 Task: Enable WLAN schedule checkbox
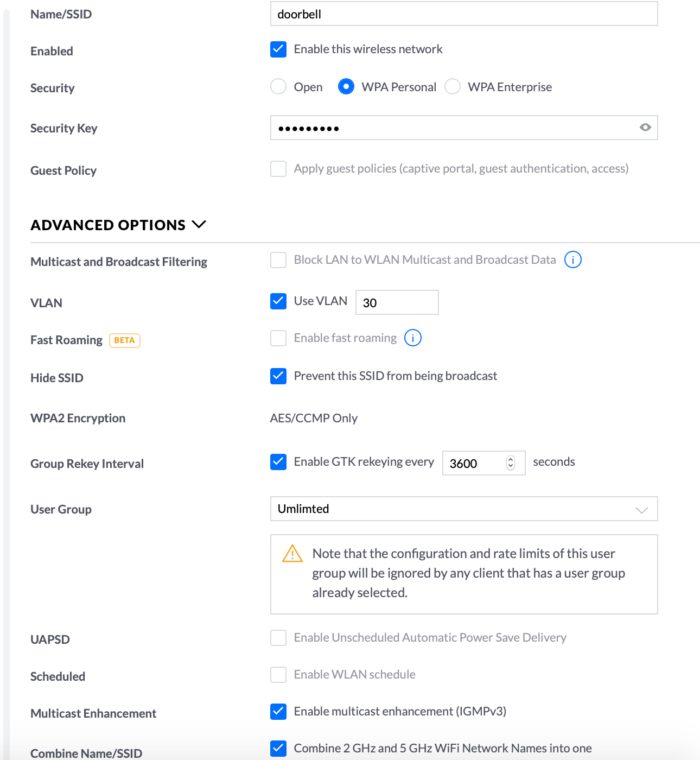point(278,675)
